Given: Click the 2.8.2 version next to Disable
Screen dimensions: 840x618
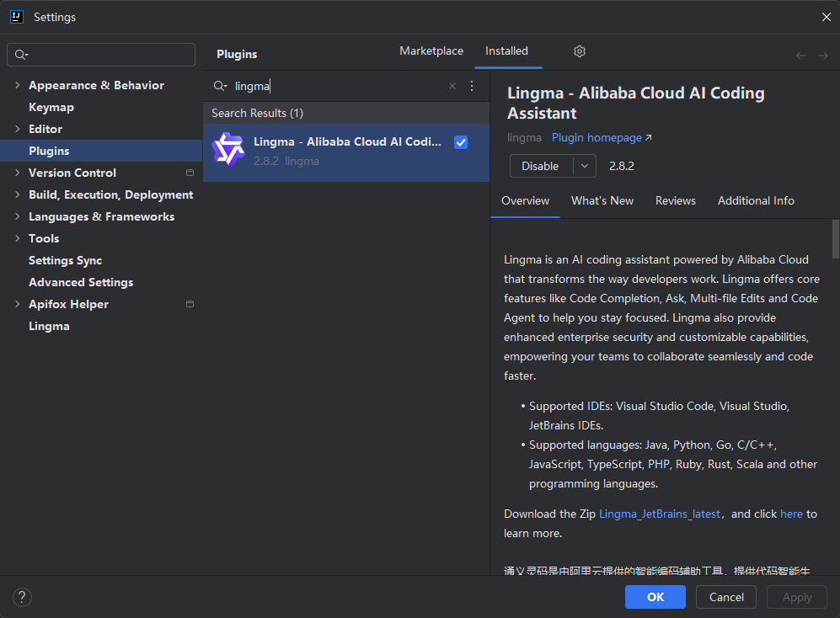Looking at the screenshot, I should 622,166.
